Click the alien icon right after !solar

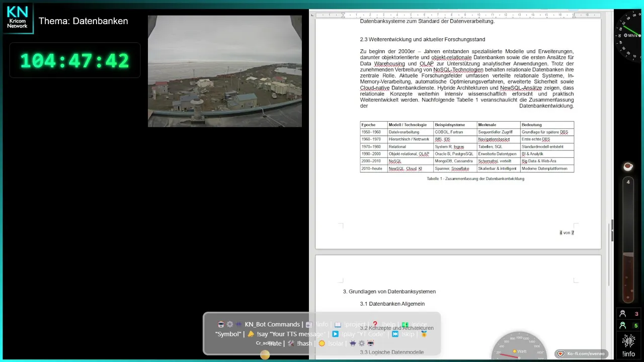[x=353, y=343]
